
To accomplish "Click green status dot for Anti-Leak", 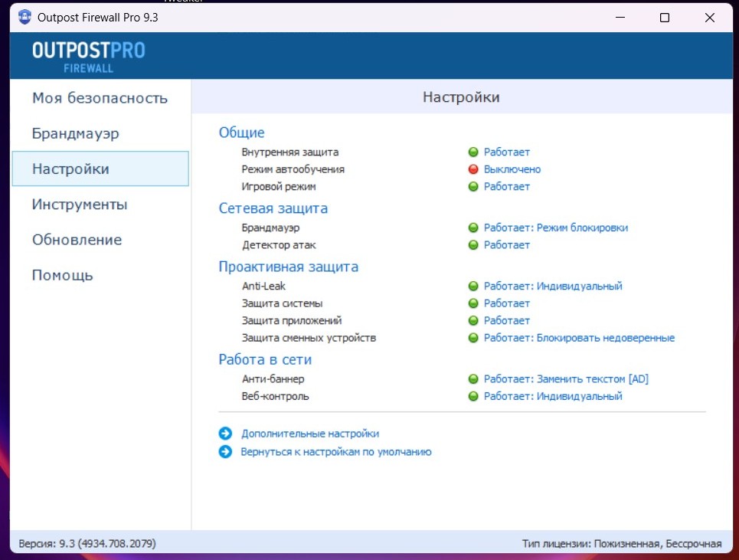I will click(x=473, y=286).
